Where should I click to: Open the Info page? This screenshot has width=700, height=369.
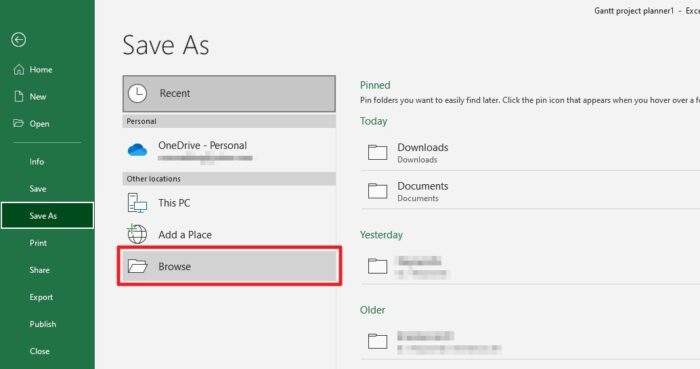pos(47,162)
